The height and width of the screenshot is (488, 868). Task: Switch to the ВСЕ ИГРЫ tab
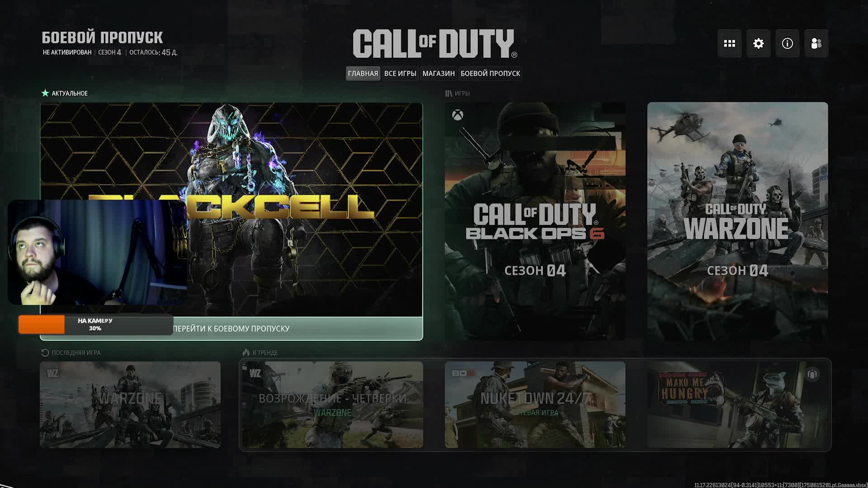(400, 73)
